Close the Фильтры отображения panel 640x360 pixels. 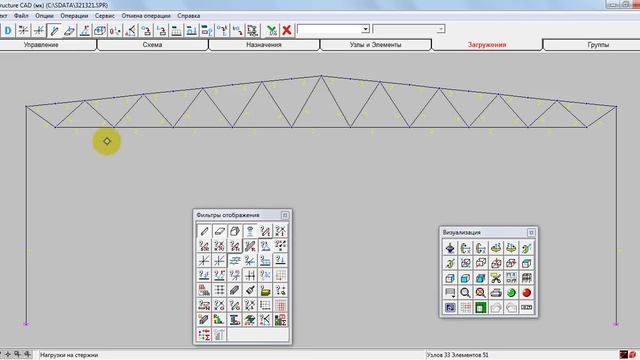click(285, 215)
